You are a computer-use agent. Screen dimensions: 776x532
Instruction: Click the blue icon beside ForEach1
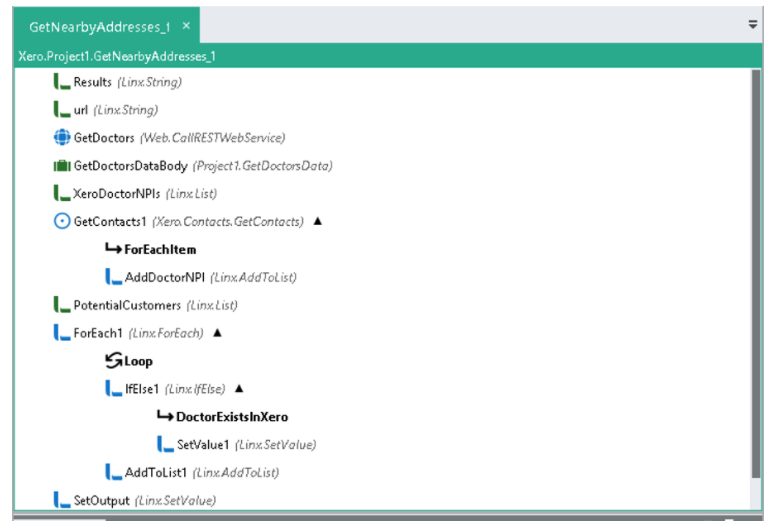(x=62, y=333)
